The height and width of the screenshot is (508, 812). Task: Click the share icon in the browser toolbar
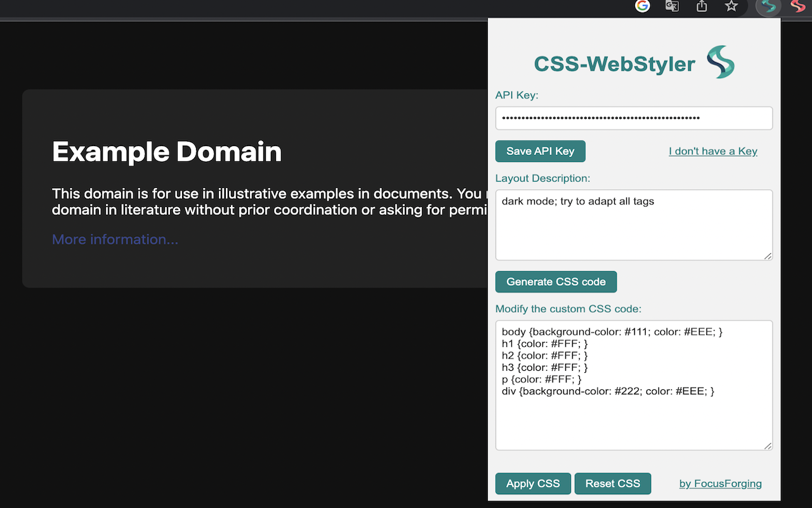click(701, 7)
